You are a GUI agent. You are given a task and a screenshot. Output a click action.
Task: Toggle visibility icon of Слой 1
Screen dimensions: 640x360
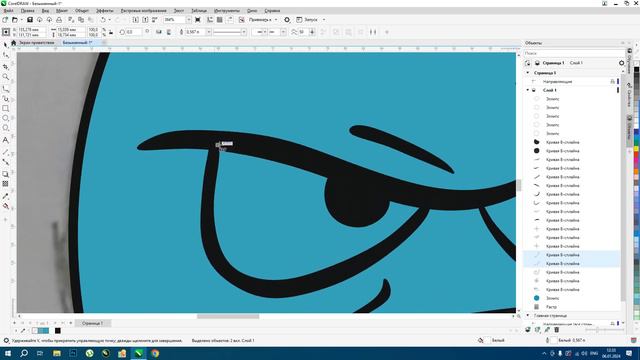tap(534, 90)
